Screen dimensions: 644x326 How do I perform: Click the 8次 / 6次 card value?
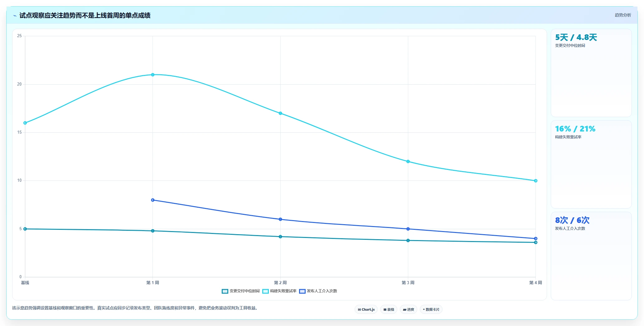point(572,220)
